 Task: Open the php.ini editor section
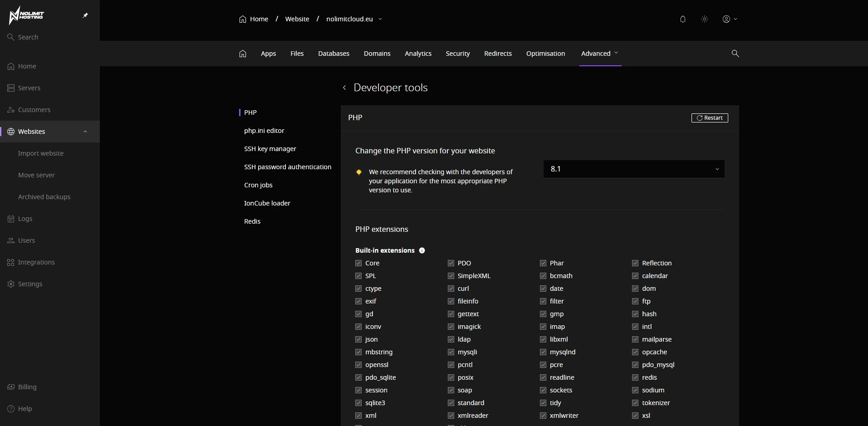click(264, 131)
